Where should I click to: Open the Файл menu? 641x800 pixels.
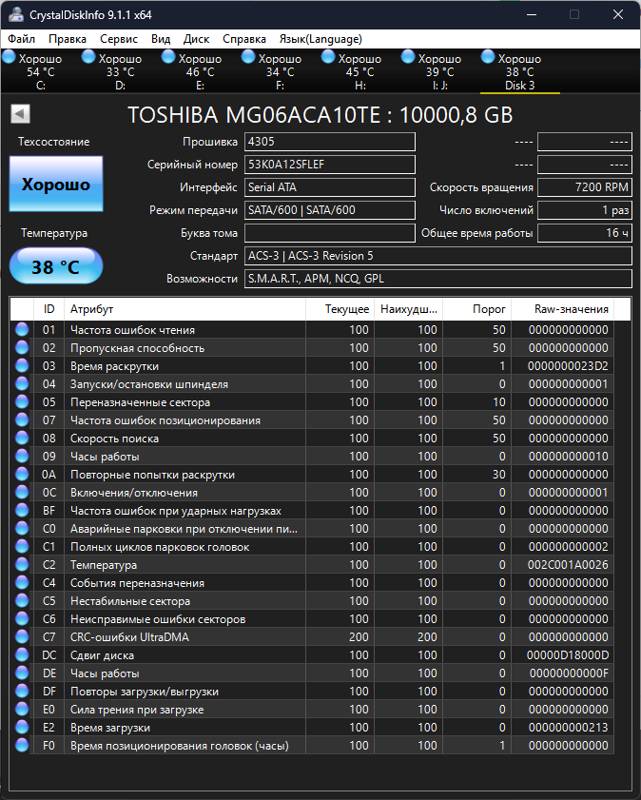[21, 39]
